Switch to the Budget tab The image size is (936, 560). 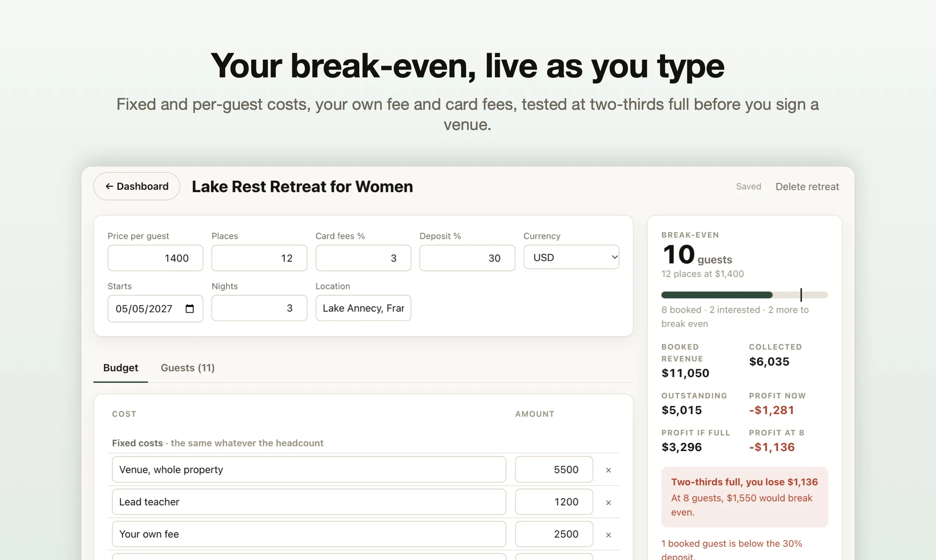click(x=121, y=368)
